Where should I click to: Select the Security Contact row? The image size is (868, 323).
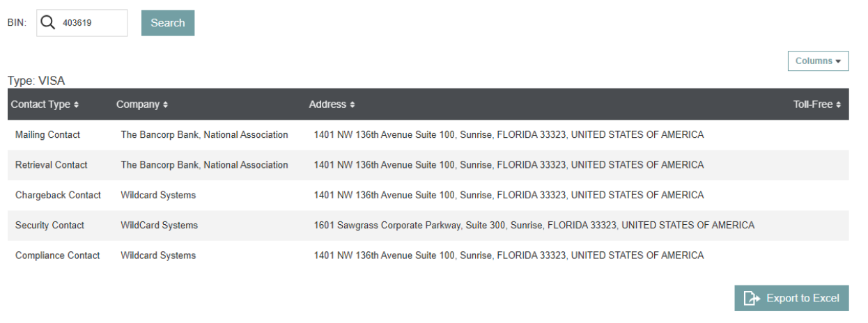coord(49,226)
